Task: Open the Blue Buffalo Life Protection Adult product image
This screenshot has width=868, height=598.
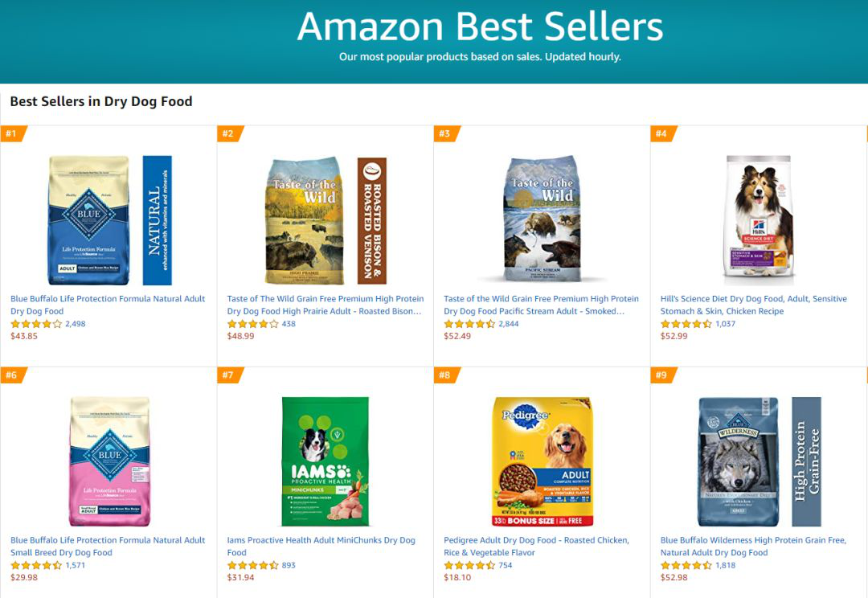Action: click(89, 220)
